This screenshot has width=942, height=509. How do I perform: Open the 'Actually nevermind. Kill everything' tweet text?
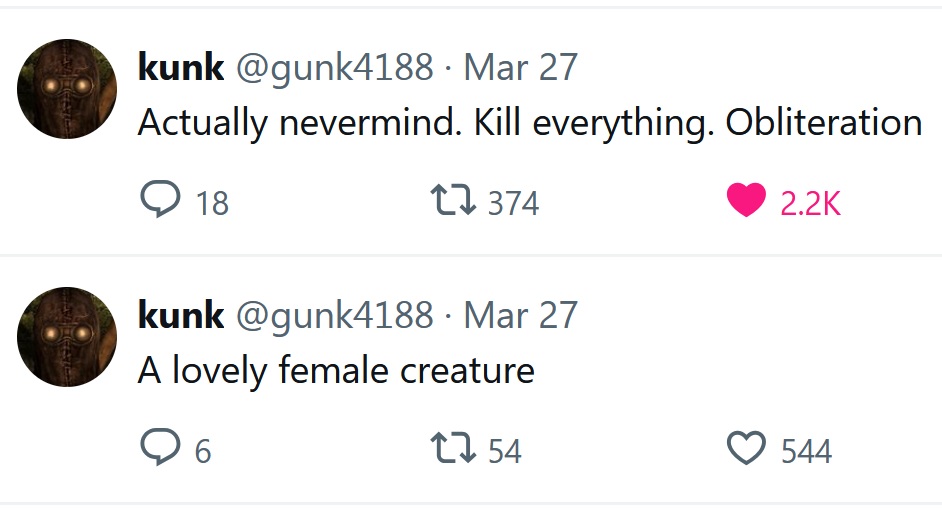pos(529,123)
